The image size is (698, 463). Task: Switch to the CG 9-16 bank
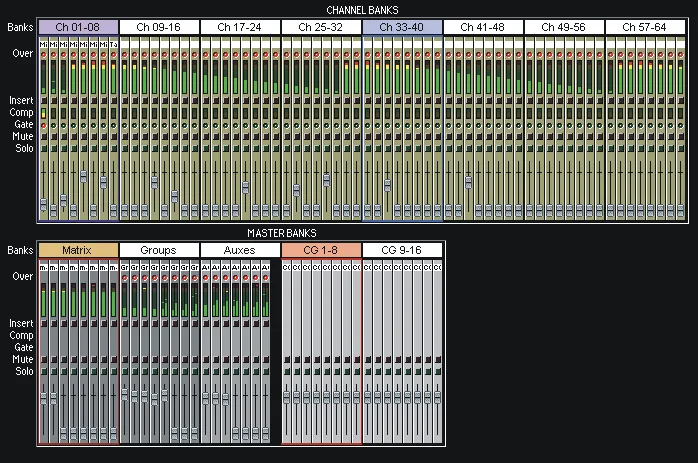(x=402, y=250)
